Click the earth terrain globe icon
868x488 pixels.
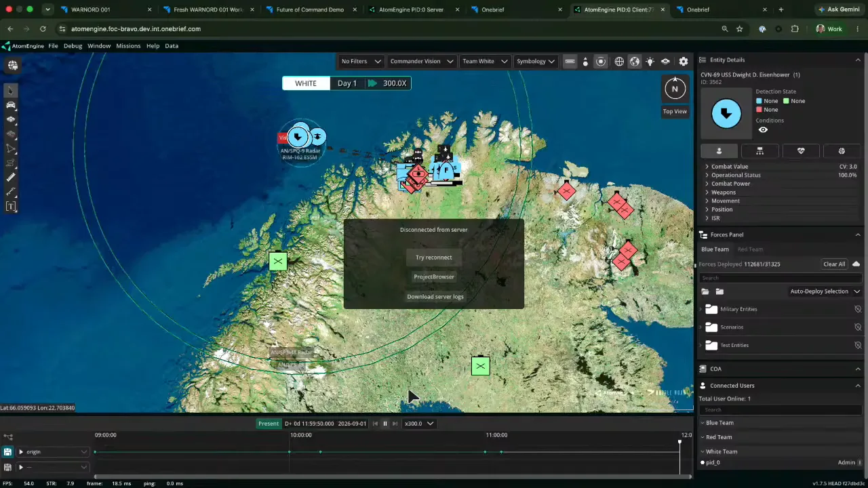click(x=635, y=61)
